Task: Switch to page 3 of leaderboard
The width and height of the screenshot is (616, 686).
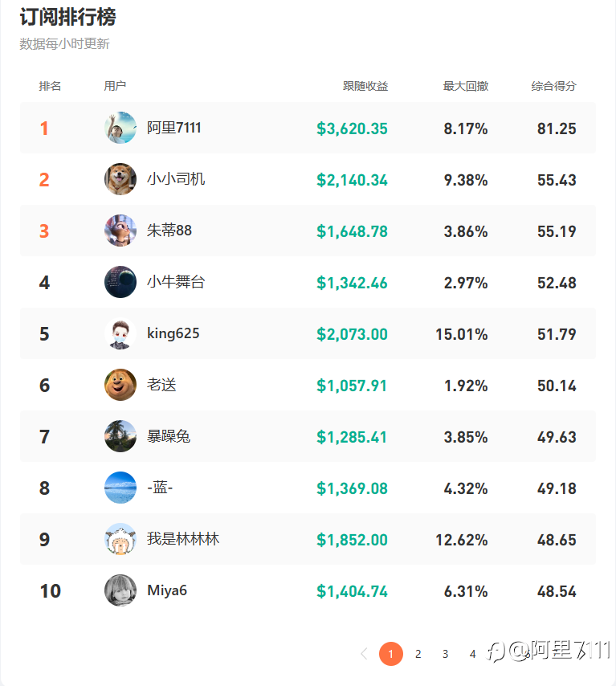Action: click(445, 654)
